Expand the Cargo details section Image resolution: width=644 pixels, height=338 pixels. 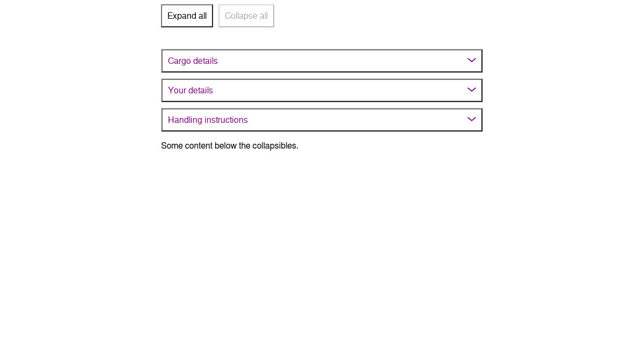(322, 61)
